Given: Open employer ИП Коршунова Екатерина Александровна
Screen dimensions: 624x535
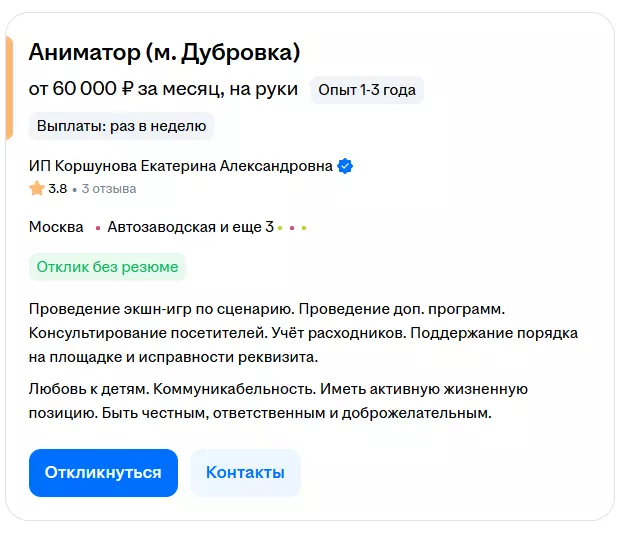Looking at the screenshot, I should tap(180, 167).
